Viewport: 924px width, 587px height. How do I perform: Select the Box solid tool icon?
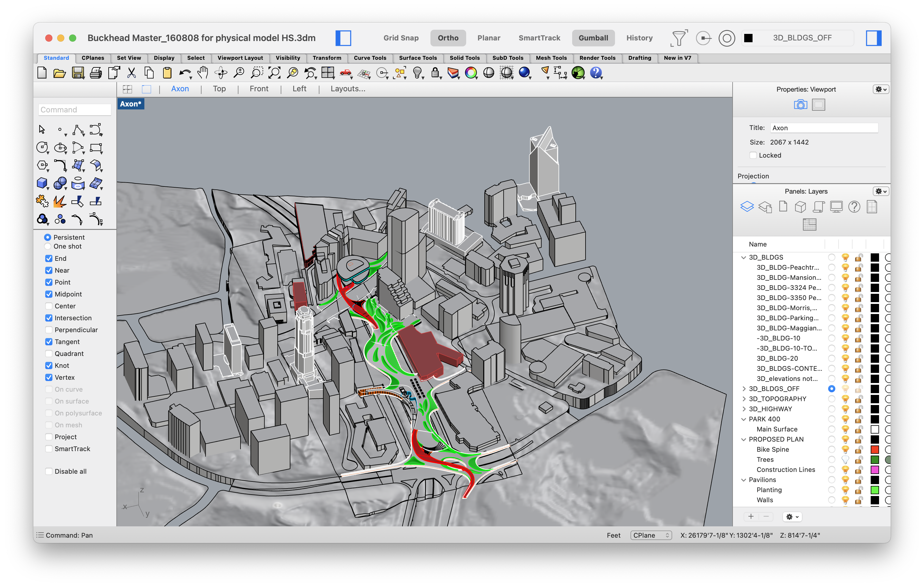coord(42,183)
